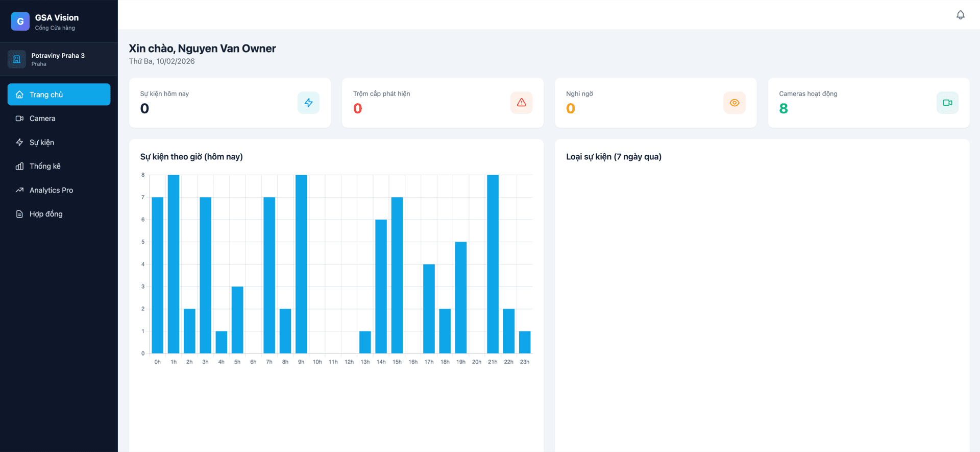
Task: Open the Sự kiện section
Action: (x=59, y=142)
